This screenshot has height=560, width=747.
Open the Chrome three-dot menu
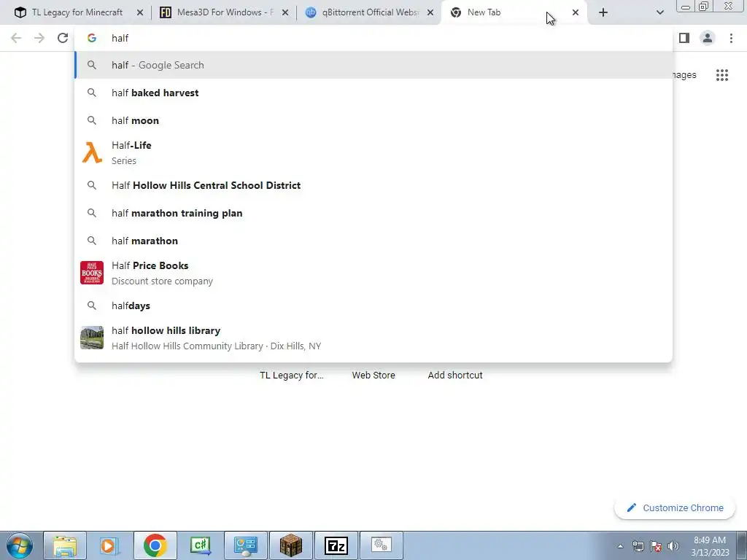[x=731, y=38]
